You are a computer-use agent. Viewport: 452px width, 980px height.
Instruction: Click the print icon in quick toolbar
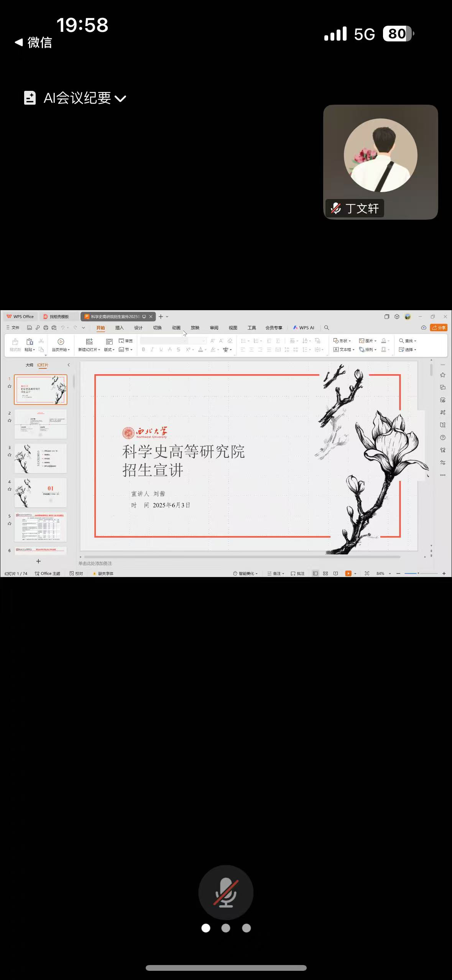pos(46,328)
